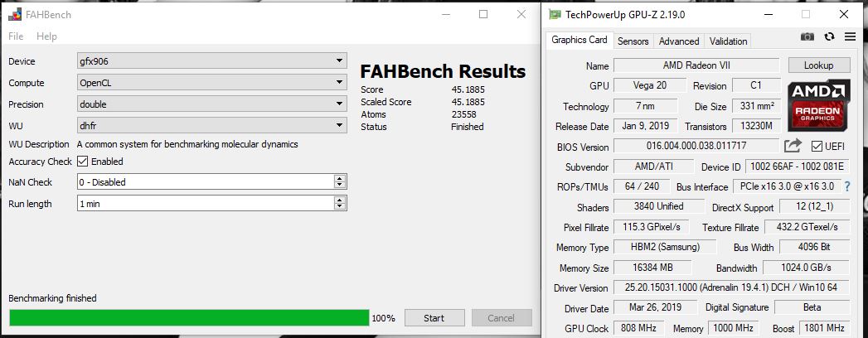Open the GPU-Z hamburger menu

pyautogui.click(x=851, y=36)
